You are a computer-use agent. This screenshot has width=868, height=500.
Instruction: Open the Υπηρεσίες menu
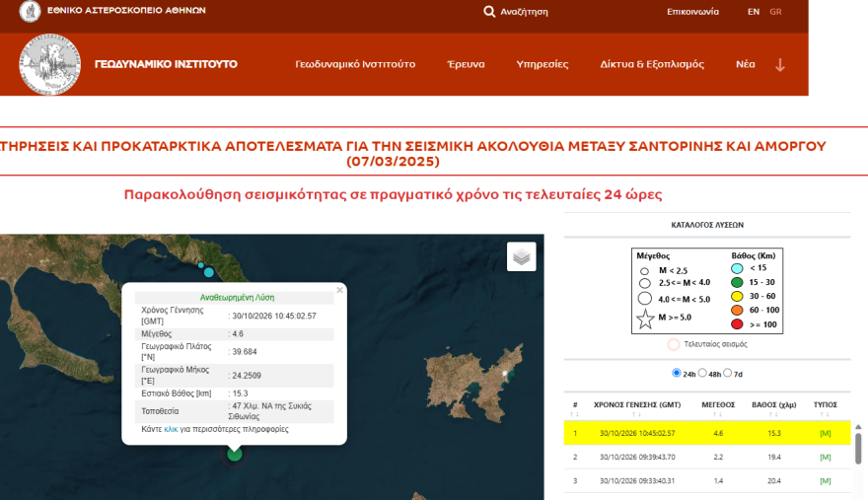[x=542, y=64]
